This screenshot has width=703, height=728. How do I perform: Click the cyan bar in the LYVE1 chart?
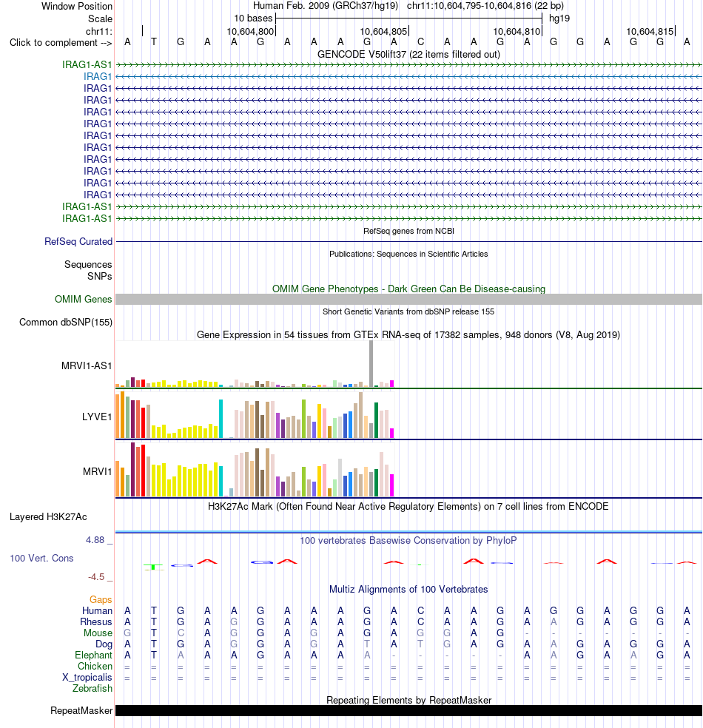tap(221, 419)
